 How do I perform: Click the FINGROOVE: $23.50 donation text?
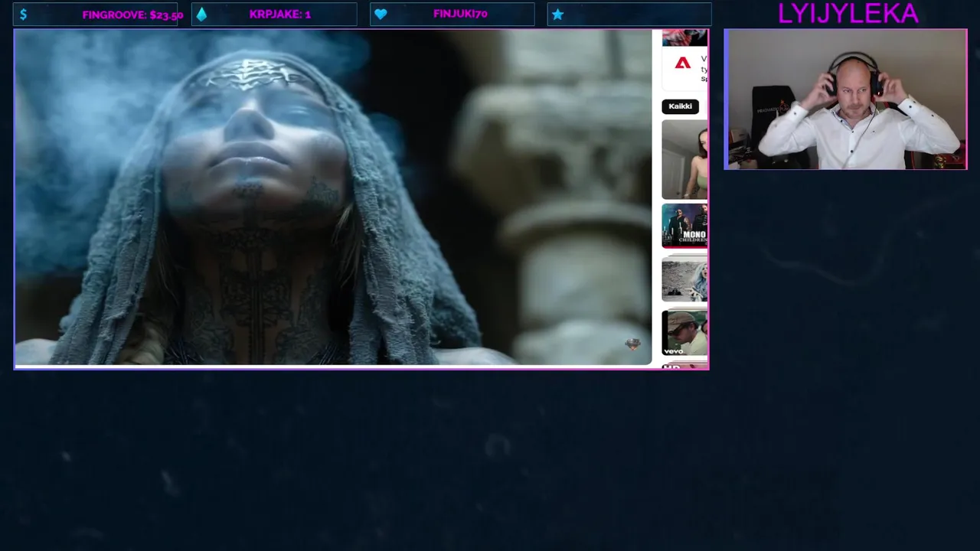click(x=132, y=15)
